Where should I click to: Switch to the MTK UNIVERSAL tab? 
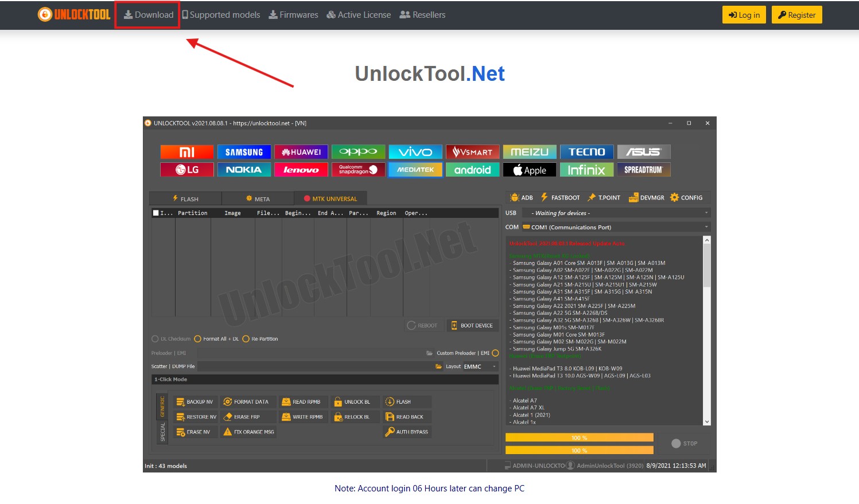coord(331,199)
